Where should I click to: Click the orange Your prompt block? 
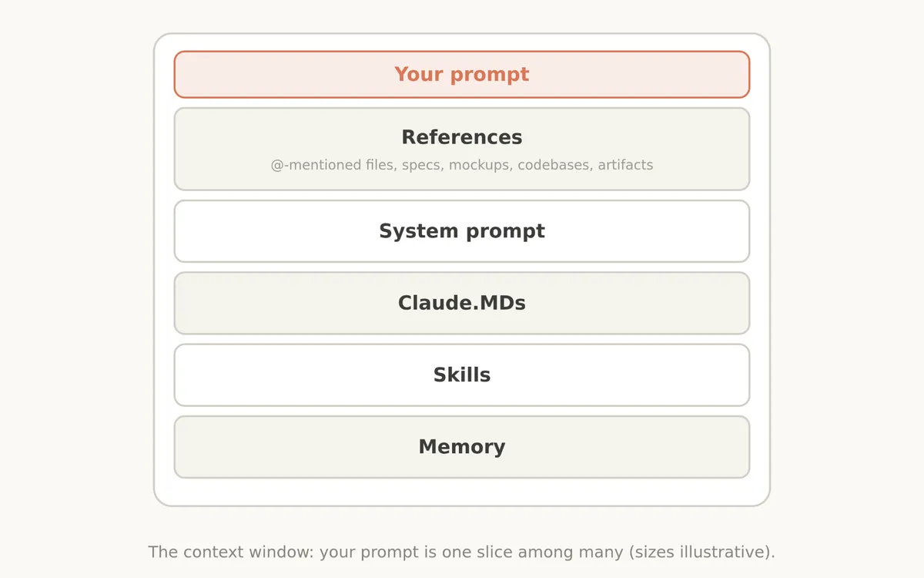[462, 75]
